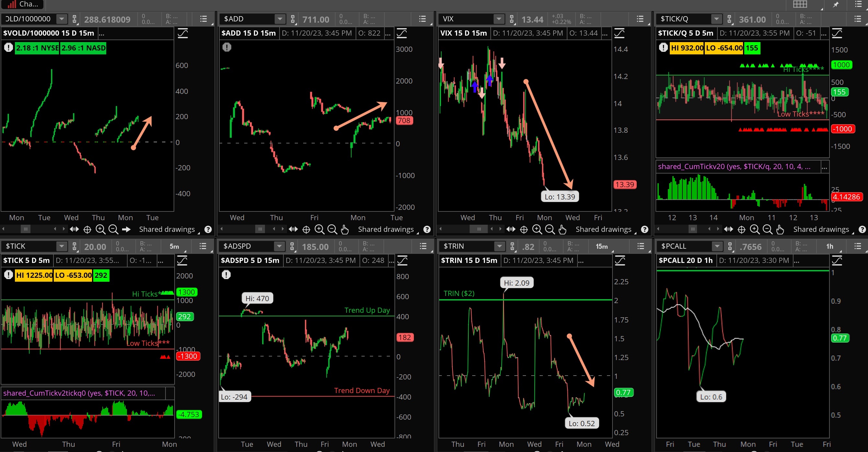Click Shared drawings under $TICK/Q chart
This screenshot has height=452, width=868.
click(x=821, y=229)
